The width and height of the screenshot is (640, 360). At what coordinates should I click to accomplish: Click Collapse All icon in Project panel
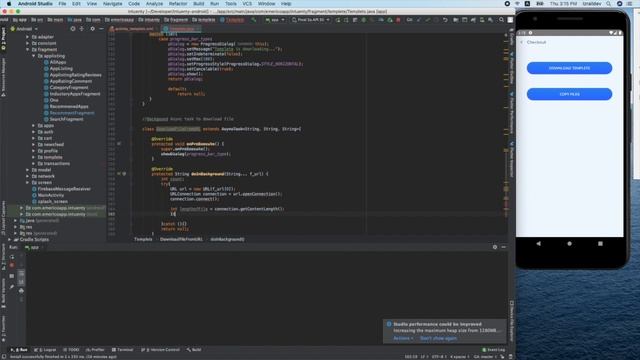click(82, 29)
